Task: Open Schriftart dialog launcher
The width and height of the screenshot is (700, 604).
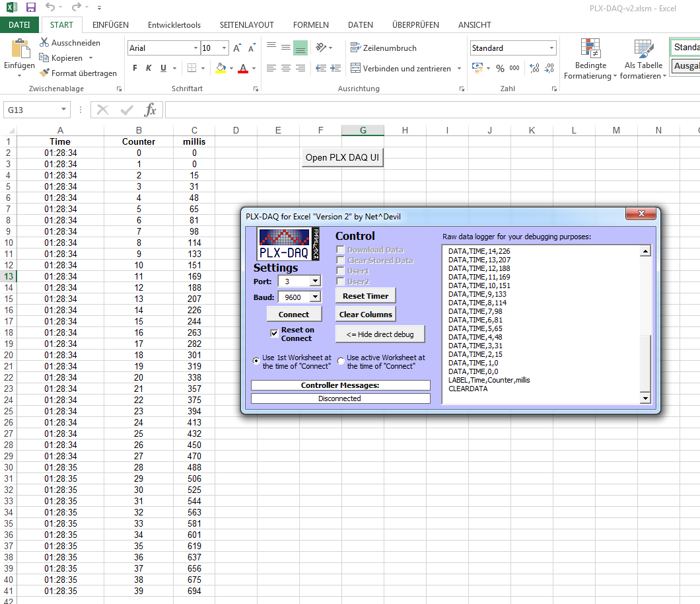Action: pos(256,89)
